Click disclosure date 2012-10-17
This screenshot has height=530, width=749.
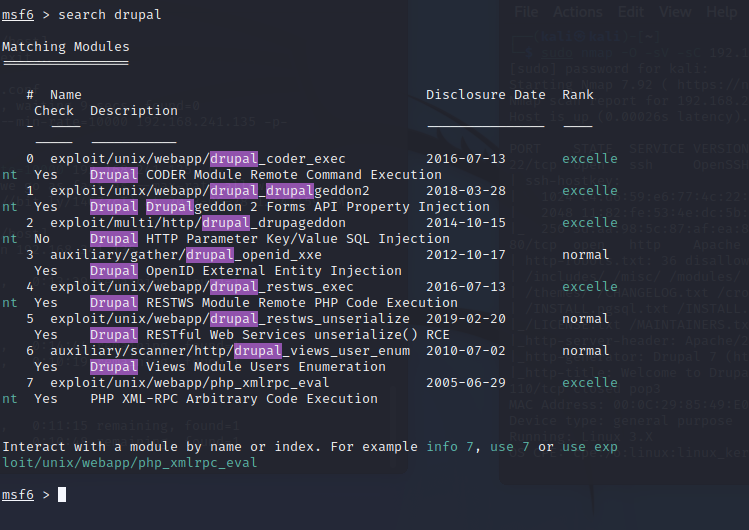pos(466,254)
